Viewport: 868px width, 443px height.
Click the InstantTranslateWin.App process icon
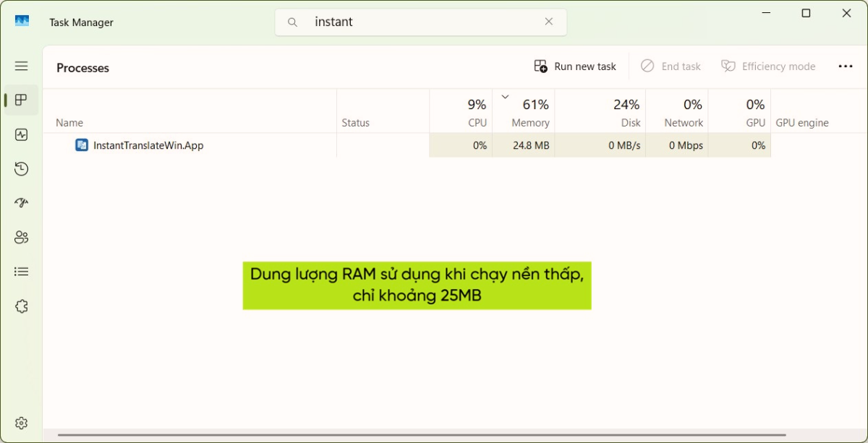point(82,145)
